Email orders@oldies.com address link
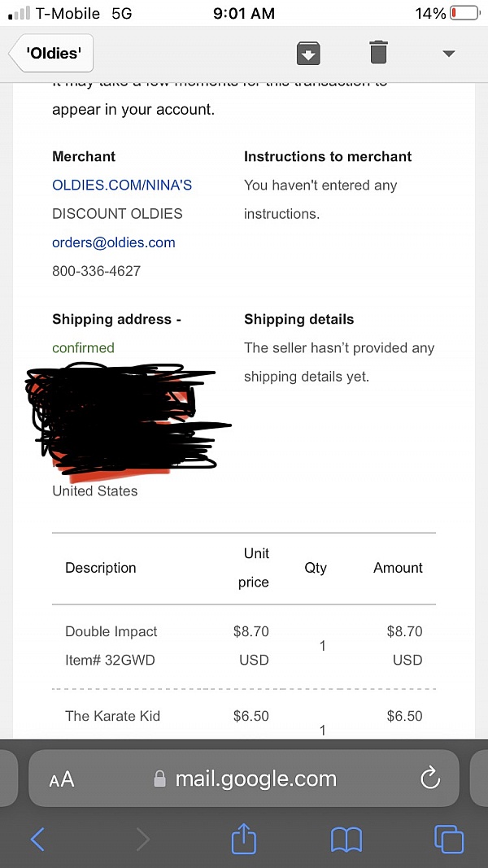 click(114, 242)
